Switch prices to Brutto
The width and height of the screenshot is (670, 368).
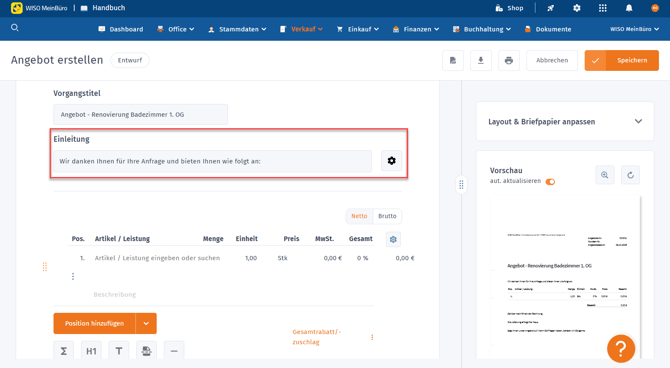click(387, 216)
